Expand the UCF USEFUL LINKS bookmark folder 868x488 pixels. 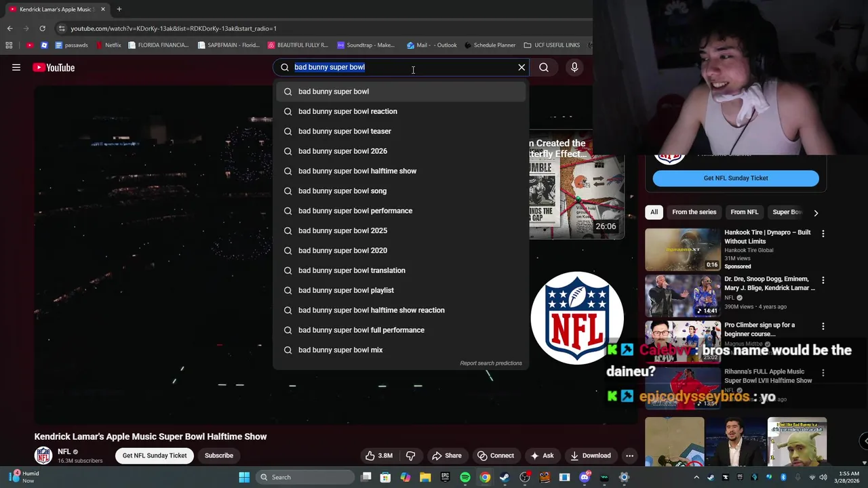[552, 45]
